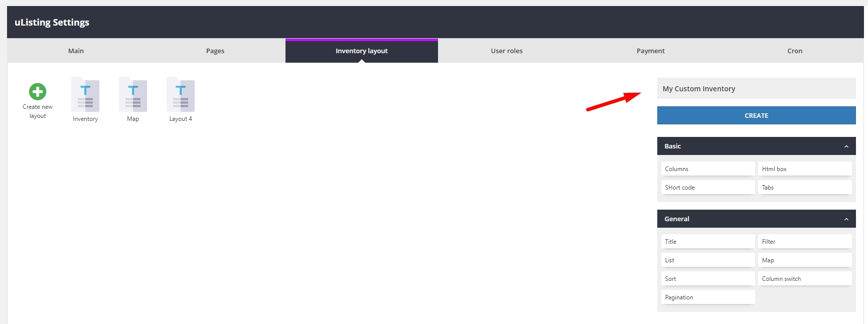Click the green Create new layout icon
Screen dimensions: 868x324
pos(38,92)
